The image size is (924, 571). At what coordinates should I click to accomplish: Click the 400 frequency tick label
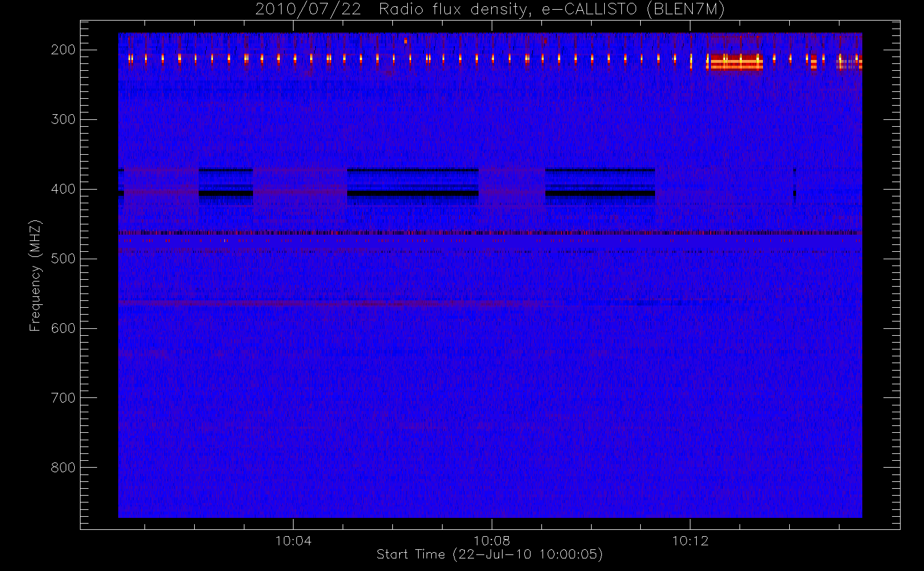tap(63, 189)
